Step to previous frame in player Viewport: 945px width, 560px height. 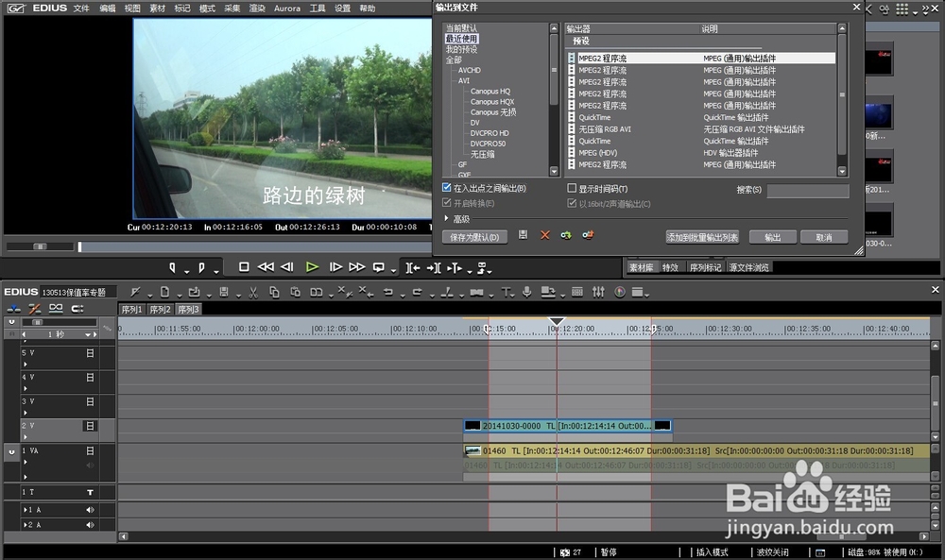(287, 266)
